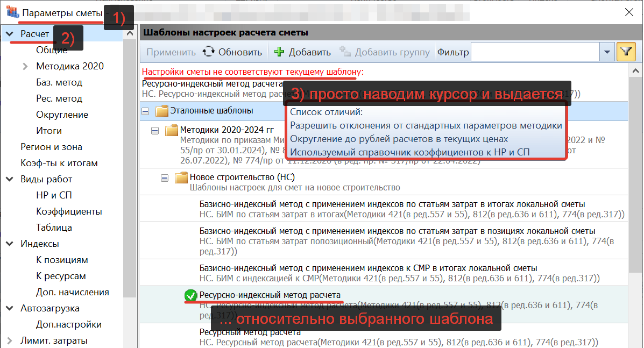Image resolution: width=644 pixels, height=348 pixels.
Task: Click the Параметры сметы app icon
Action: pyautogui.click(x=12, y=11)
